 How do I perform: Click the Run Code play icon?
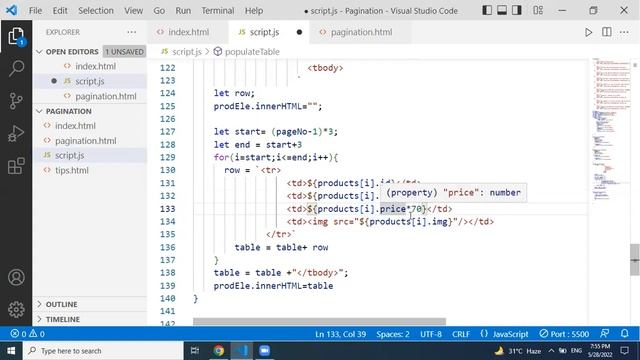pyautogui.click(x=588, y=32)
